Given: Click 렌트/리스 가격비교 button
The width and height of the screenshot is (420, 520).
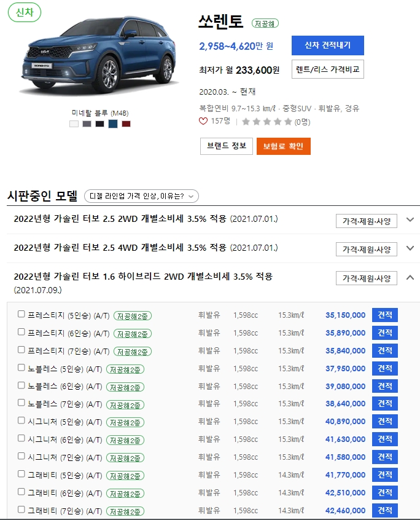Looking at the screenshot, I should point(327,69).
